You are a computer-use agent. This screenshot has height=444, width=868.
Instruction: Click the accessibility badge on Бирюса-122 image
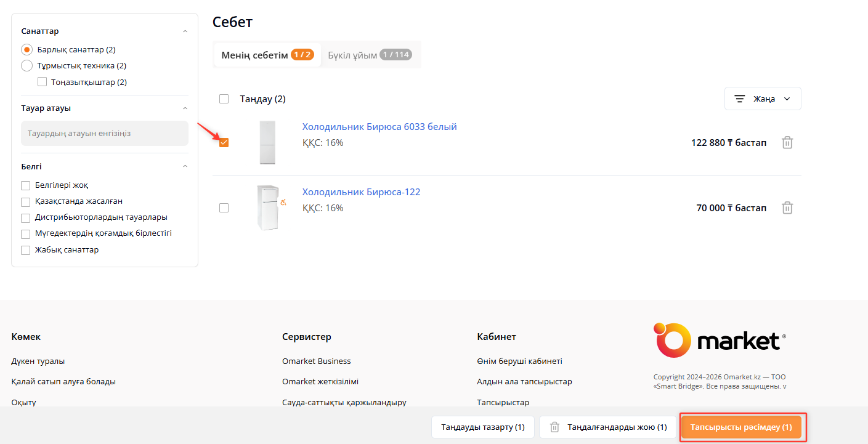(283, 202)
